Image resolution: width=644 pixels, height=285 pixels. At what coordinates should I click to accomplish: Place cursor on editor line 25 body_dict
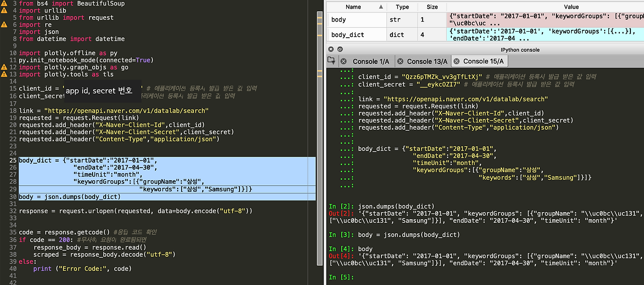(88, 160)
